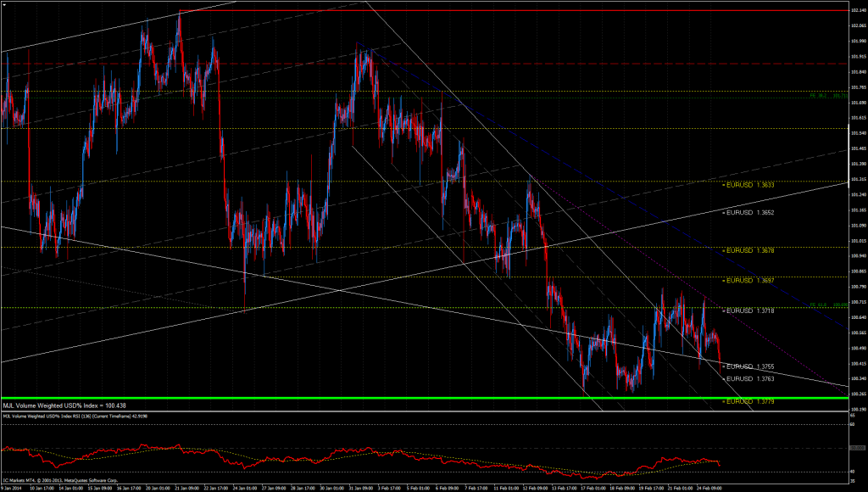Click the grey 50.0000 RSI level tag
The image size is (868, 492).
click(x=858, y=448)
